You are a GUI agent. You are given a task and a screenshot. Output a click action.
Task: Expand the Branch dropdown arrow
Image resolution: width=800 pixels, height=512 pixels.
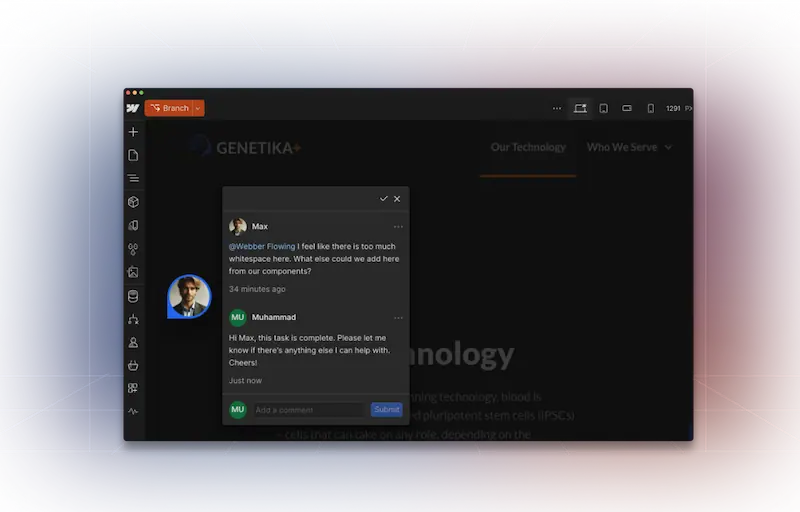click(x=198, y=108)
